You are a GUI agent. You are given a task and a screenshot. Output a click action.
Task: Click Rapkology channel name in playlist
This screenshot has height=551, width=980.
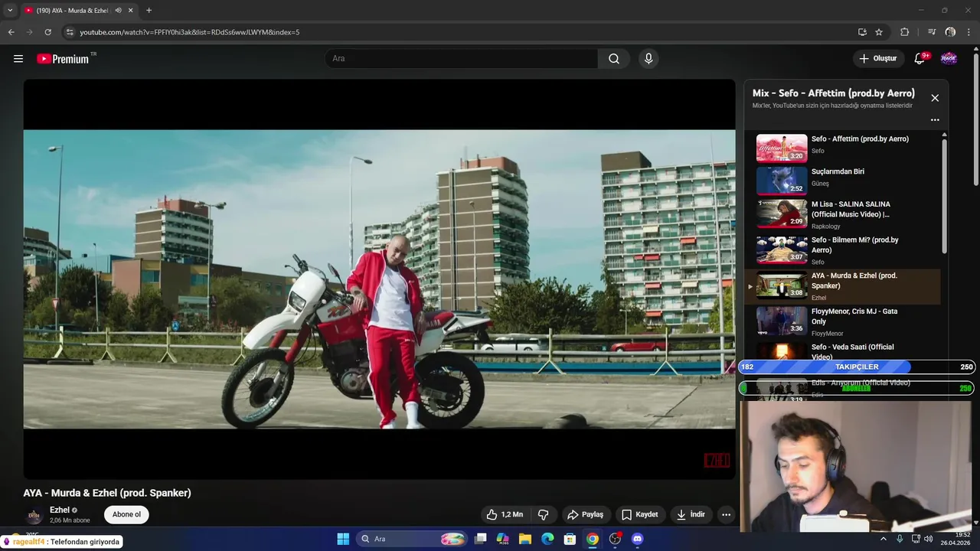click(826, 227)
